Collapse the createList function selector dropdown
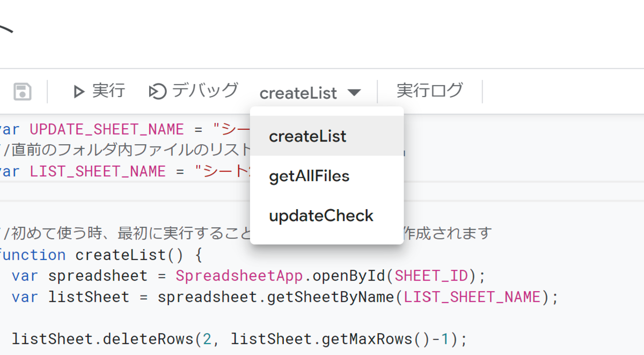Viewport: 644px width, 355px height. coord(310,93)
